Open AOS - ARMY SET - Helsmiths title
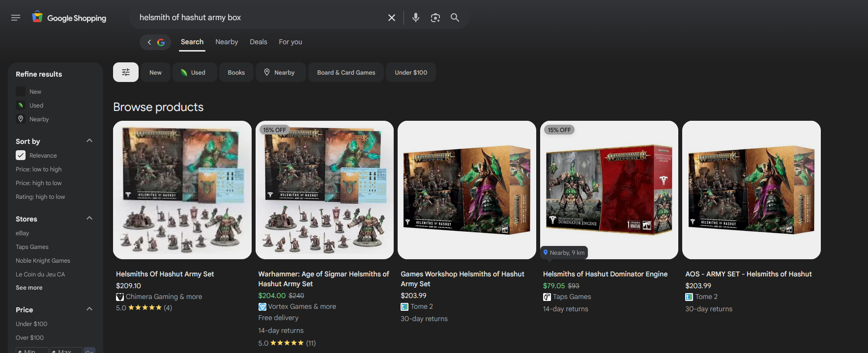This screenshot has height=353, width=868. pyautogui.click(x=748, y=274)
